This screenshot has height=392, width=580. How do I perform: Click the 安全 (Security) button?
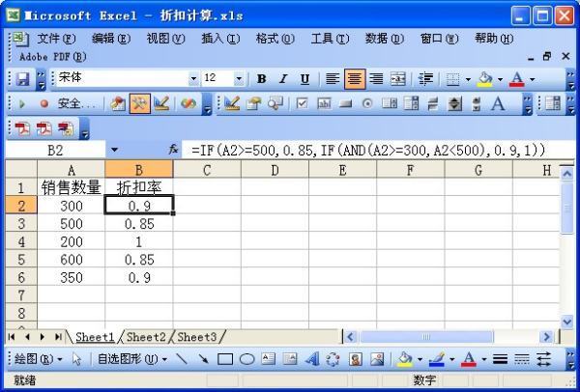[68, 102]
